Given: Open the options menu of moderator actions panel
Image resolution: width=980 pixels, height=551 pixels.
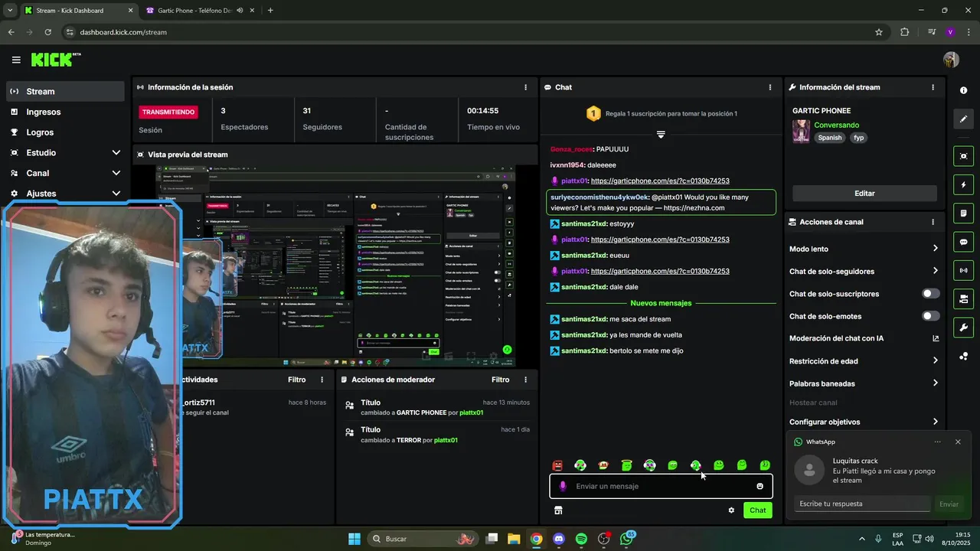Looking at the screenshot, I should tap(525, 380).
